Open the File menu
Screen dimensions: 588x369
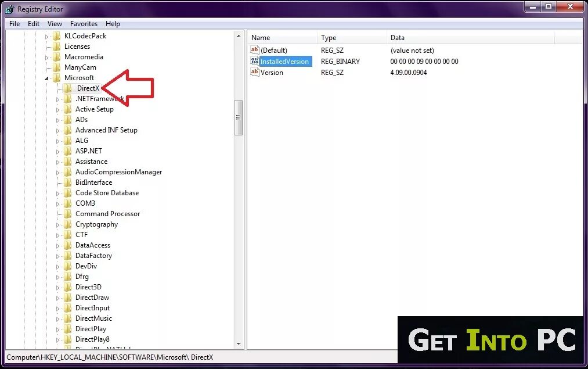point(15,24)
